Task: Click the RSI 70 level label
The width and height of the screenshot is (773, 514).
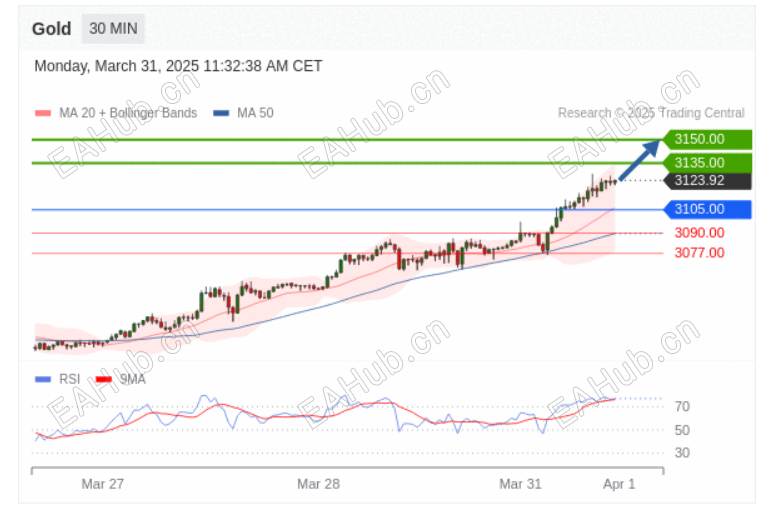Action: coord(682,407)
